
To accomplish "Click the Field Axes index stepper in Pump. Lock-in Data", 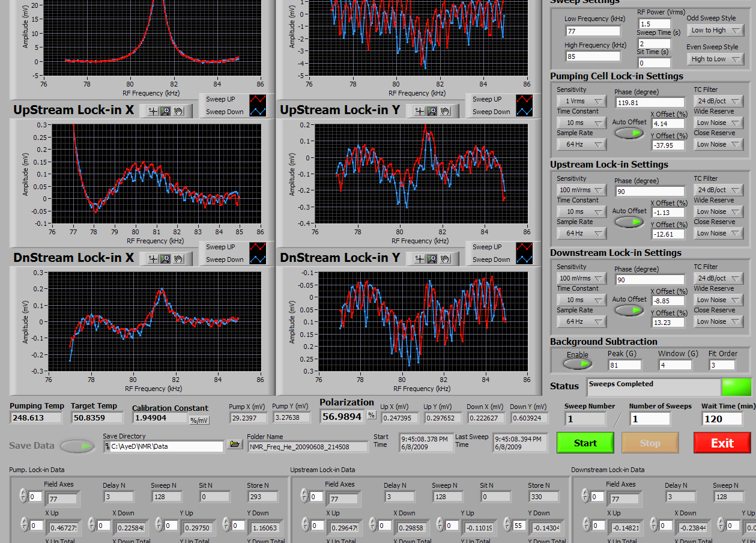I will point(23,496).
